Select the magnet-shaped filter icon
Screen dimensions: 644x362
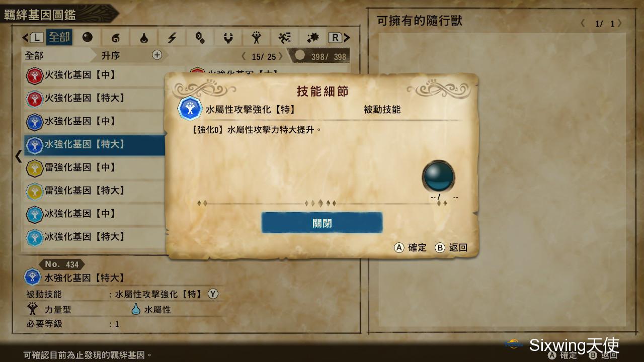click(228, 38)
